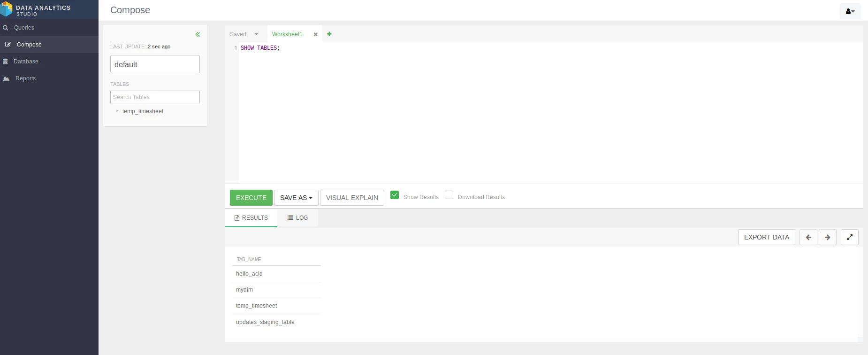The width and height of the screenshot is (868, 355).
Task: Click into the SQL editor line
Action: pos(551,48)
